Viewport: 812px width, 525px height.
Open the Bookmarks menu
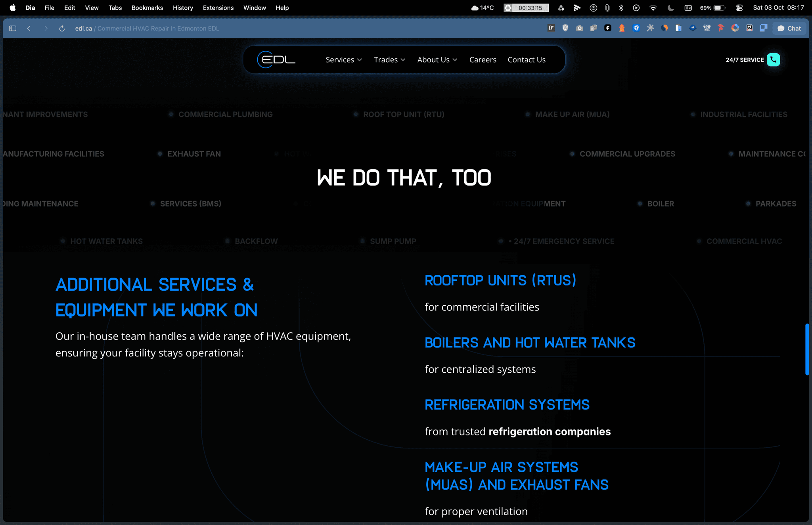(x=147, y=8)
